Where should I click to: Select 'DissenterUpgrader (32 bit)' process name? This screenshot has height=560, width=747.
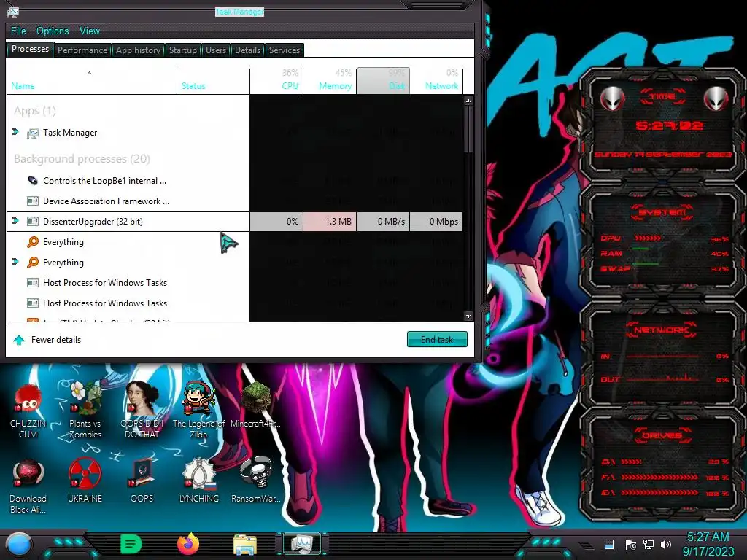(x=93, y=222)
